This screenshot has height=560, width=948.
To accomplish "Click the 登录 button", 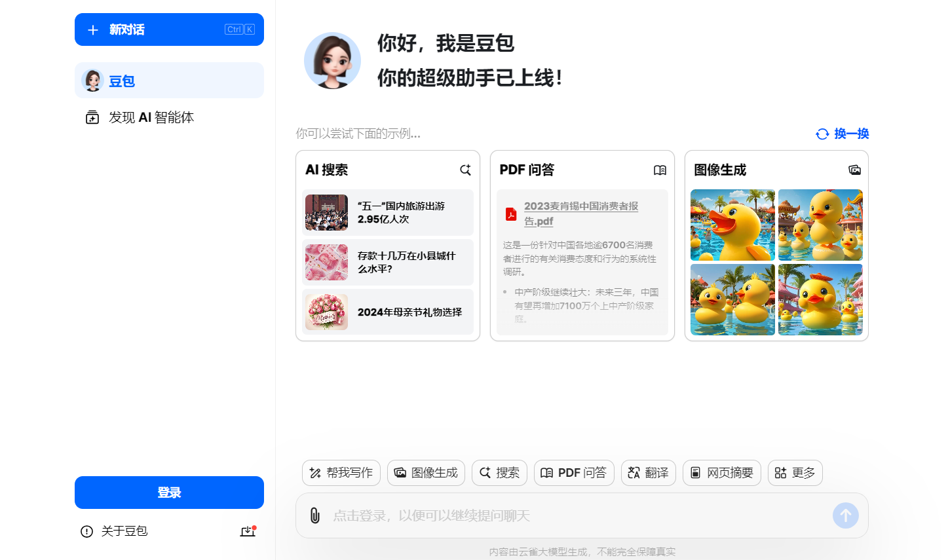I will (x=169, y=492).
